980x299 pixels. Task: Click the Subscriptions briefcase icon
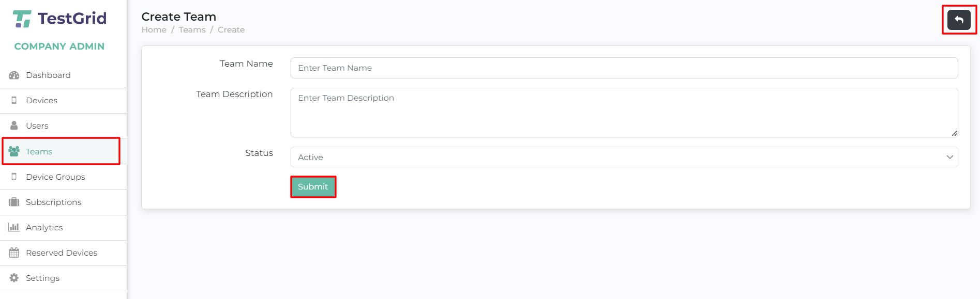pyautogui.click(x=14, y=202)
